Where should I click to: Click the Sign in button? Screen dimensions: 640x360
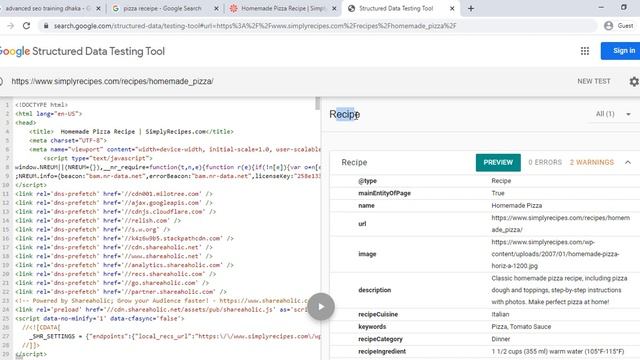point(621,51)
